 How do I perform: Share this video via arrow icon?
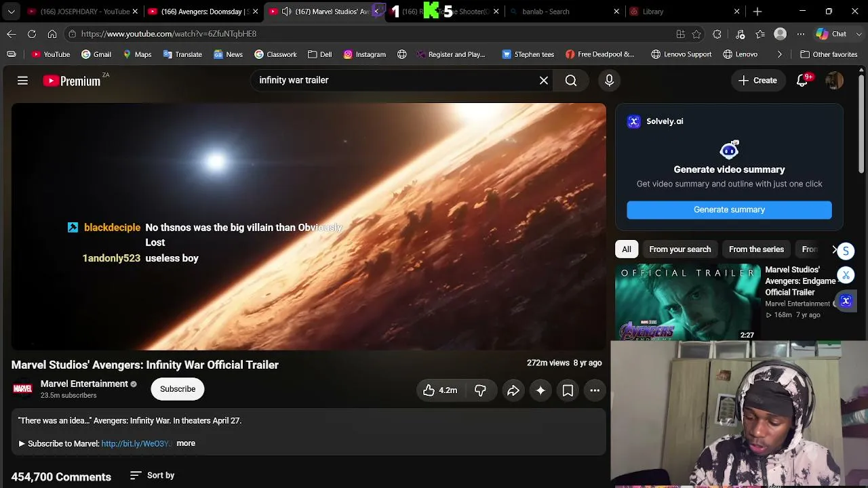click(x=513, y=390)
